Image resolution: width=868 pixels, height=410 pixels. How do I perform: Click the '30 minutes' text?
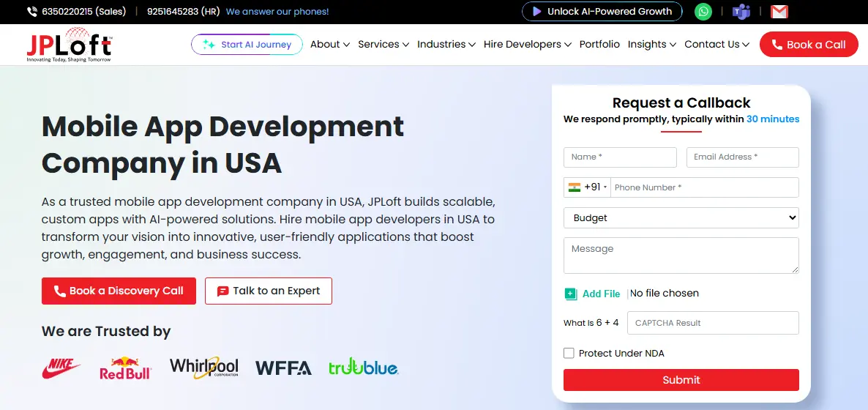773,119
